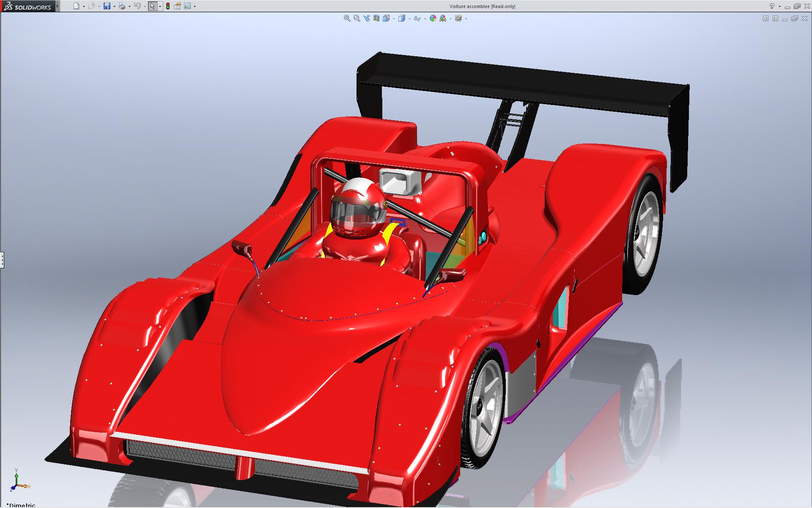The height and width of the screenshot is (508, 812).
Task: Select the Zoom to Area tool
Action: 357,18
